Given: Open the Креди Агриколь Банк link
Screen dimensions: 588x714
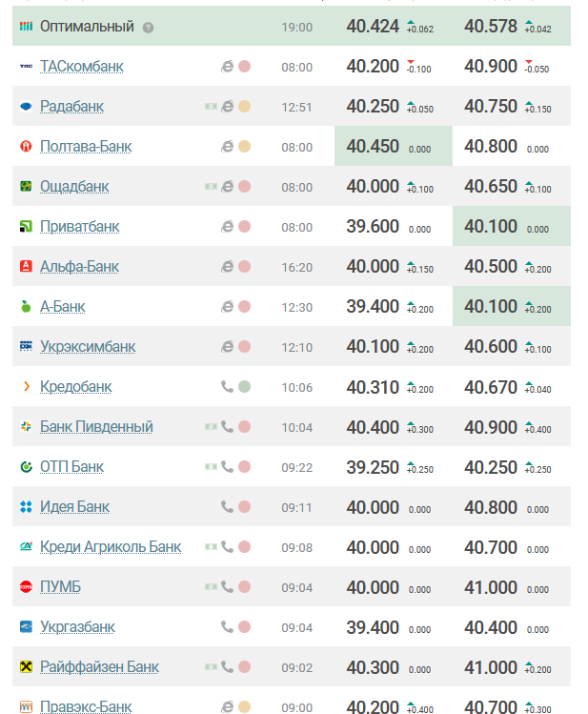Looking at the screenshot, I should point(111,547).
